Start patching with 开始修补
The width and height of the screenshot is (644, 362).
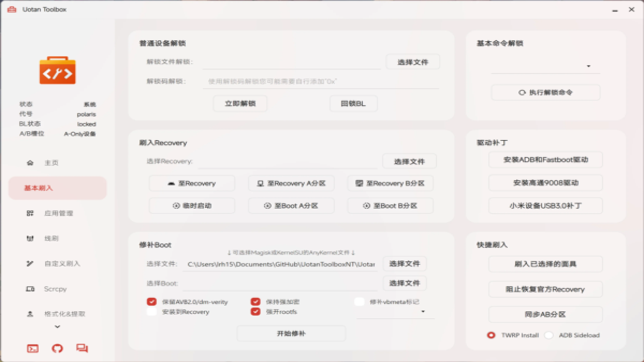pos(291,333)
